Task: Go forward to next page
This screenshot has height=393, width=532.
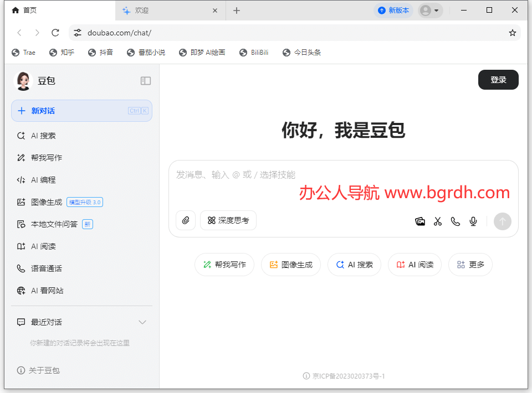Action: click(37, 33)
